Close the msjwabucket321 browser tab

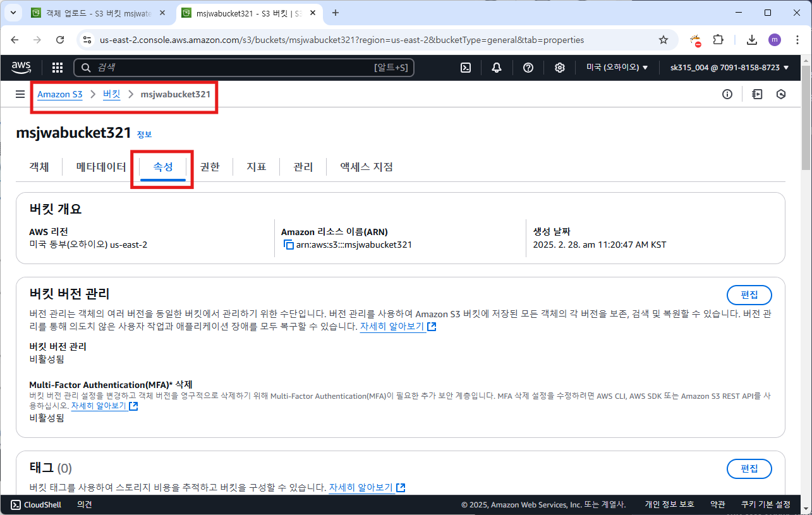pyautogui.click(x=313, y=13)
